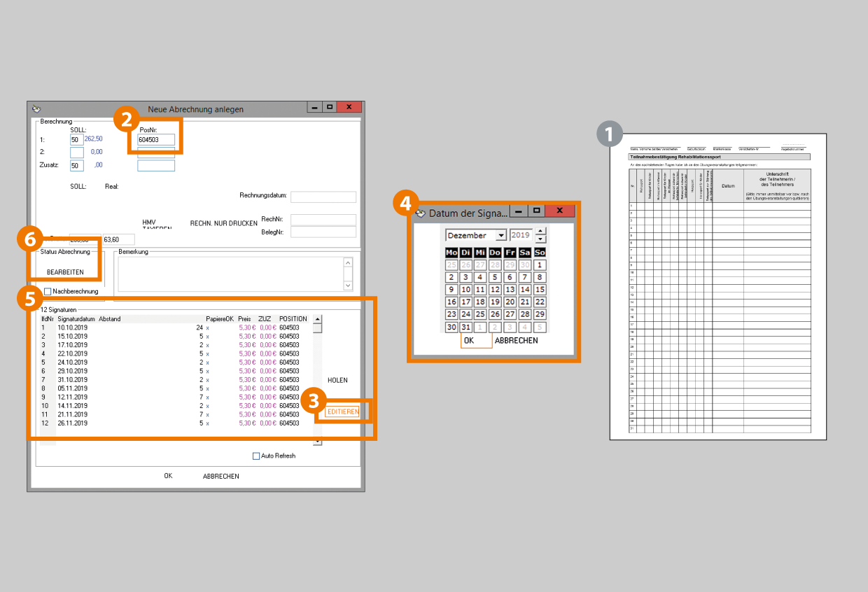The image size is (868, 592).
Task: Click the app icon in the Neue Abrechnung title bar
Action: coord(36,108)
